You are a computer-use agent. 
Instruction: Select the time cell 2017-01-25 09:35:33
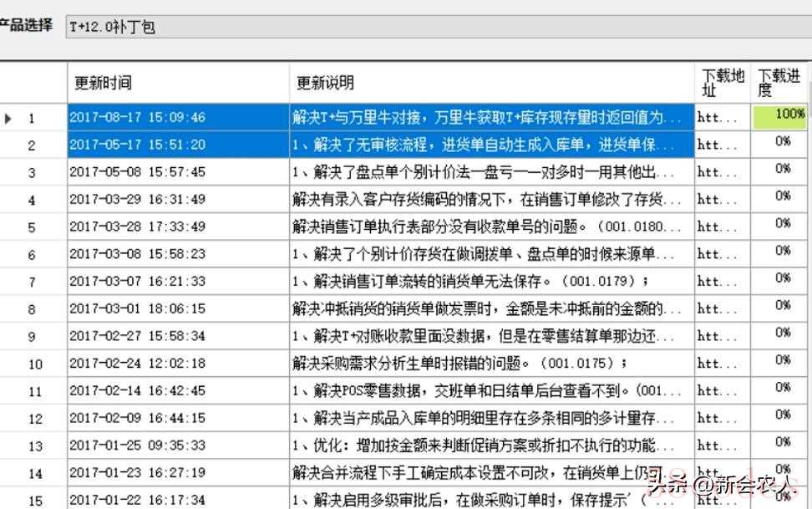click(x=178, y=445)
